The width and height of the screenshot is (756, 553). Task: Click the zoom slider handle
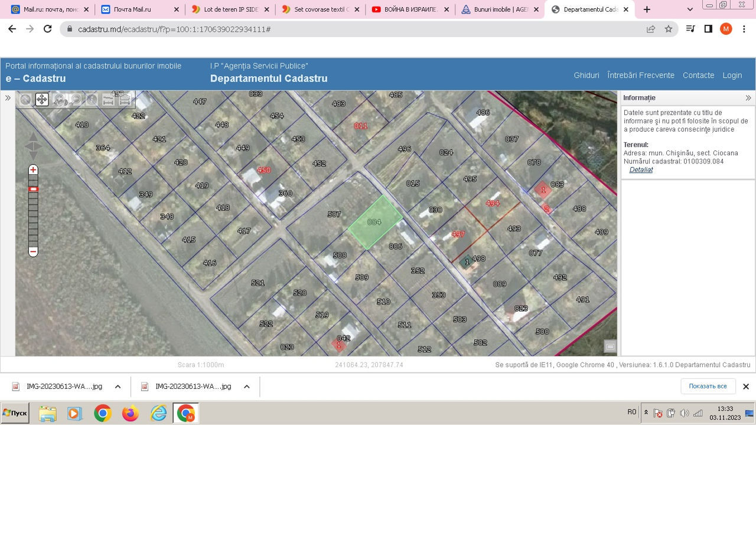pos(33,189)
